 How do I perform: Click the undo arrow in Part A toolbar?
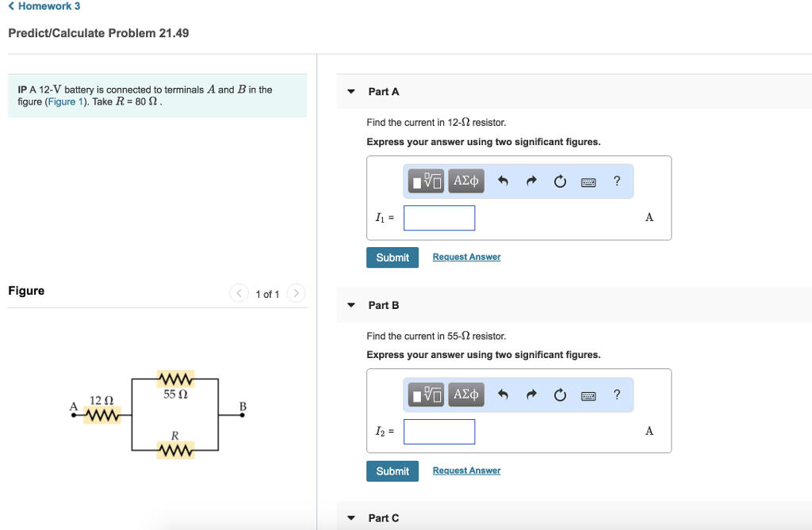tap(503, 181)
